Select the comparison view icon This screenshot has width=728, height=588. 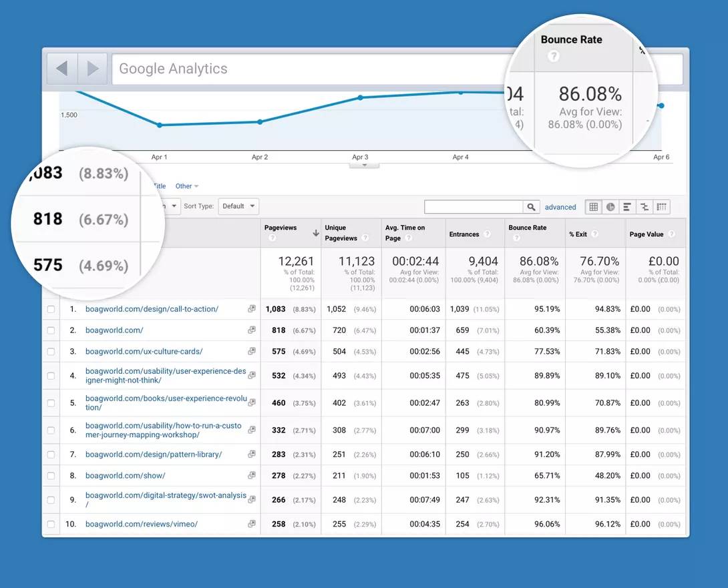(x=645, y=207)
